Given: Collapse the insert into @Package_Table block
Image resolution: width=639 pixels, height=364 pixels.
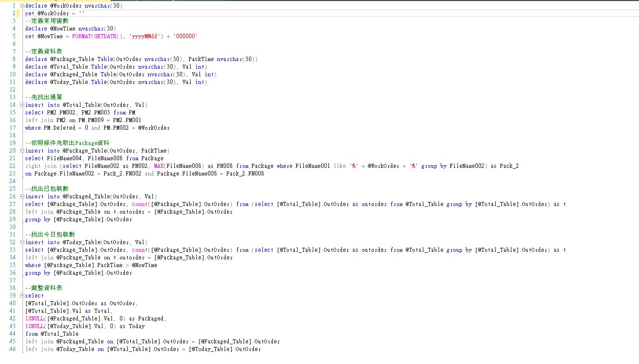Looking at the screenshot, I should pyautogui.click(x=22, y=151).
